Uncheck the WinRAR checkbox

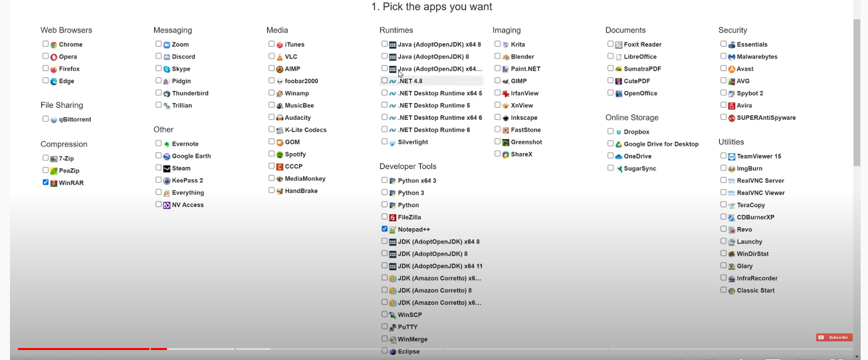(x=45, y=182)
